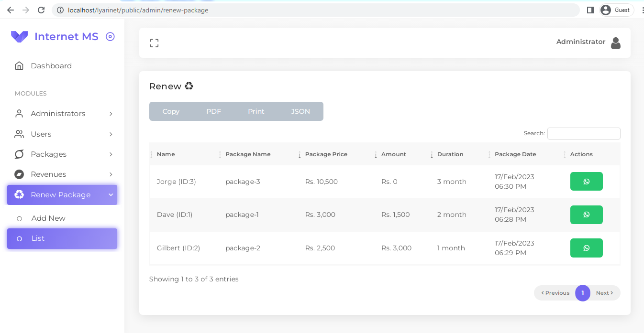Collapse the Renew Package submenu

tap(111, 195)
